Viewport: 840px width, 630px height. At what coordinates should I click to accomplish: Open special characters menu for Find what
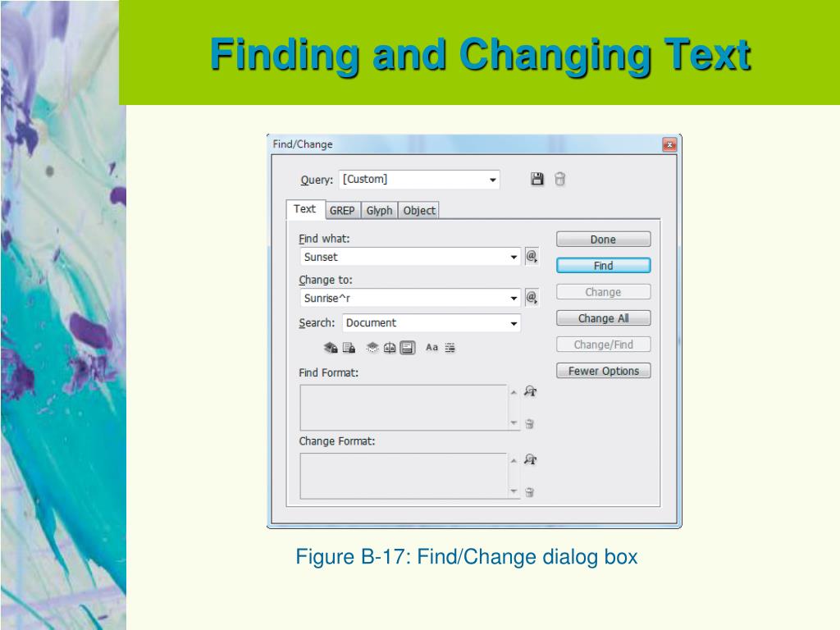click(532, 256)
